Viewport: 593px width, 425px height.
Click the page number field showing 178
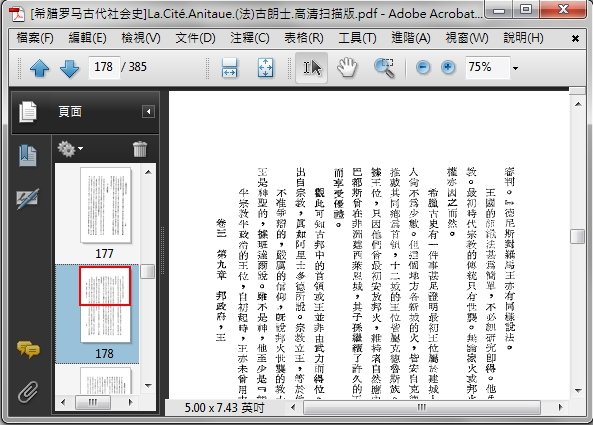[104, 67]
